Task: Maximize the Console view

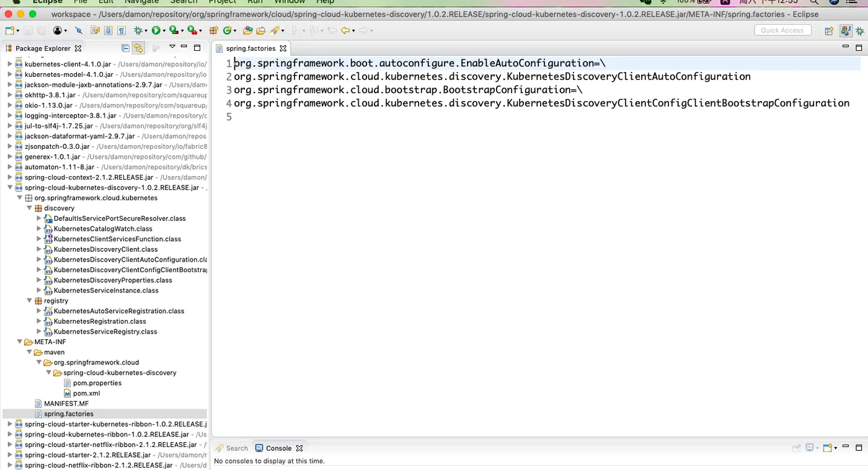Action: point(859,448)
